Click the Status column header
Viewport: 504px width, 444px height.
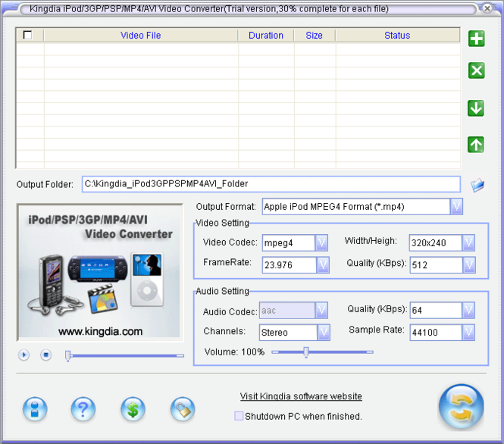(x=398, y=36)
